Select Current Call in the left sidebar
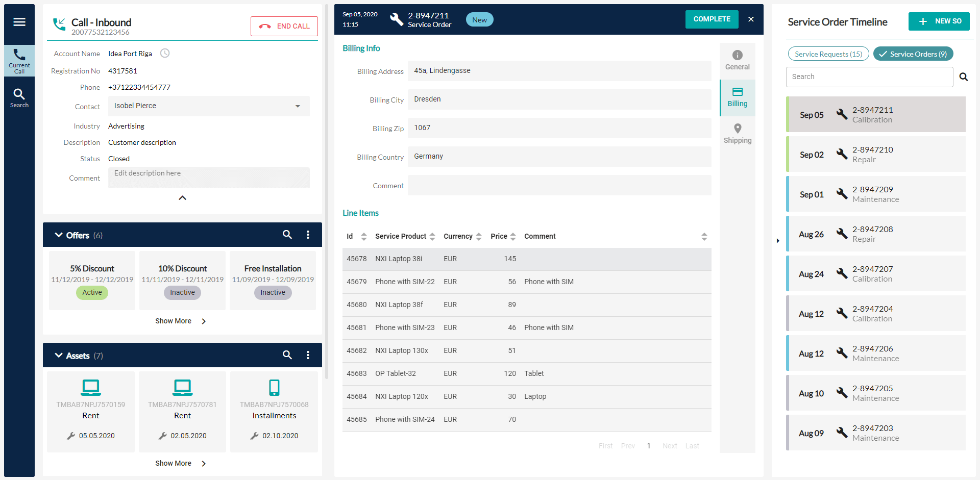The width and height of the screenshot is (980, 480). point(19,60)
